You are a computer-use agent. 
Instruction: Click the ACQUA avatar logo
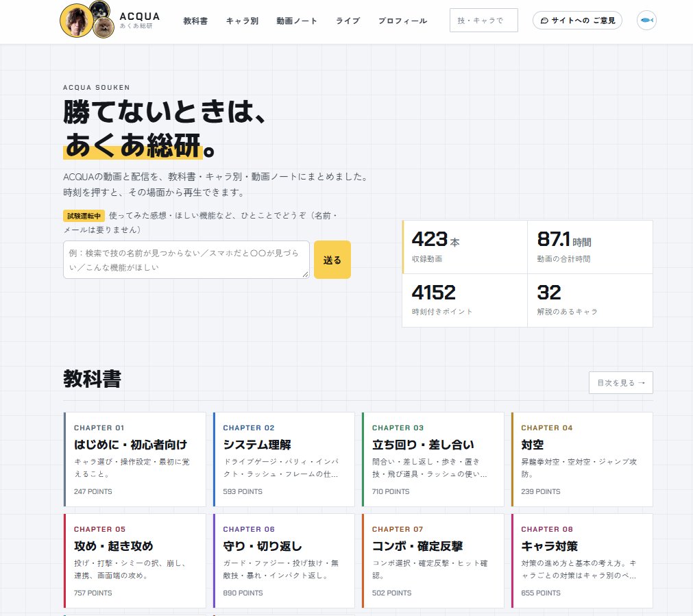point(87,19)
